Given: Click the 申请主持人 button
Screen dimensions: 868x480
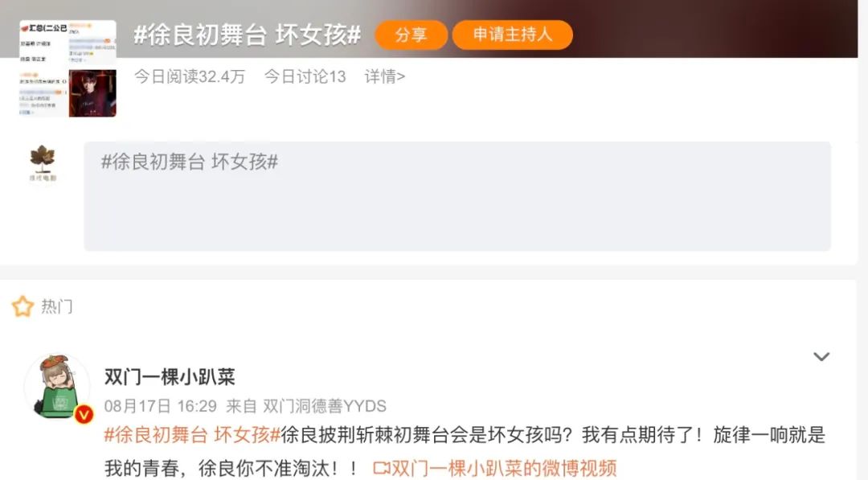Looking at the screenshot, I should [512, 35].
